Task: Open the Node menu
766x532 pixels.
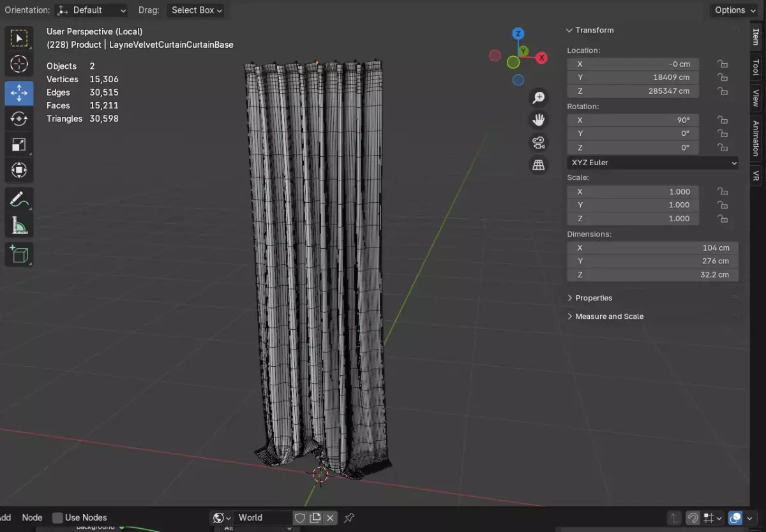Action: [32, 518]
